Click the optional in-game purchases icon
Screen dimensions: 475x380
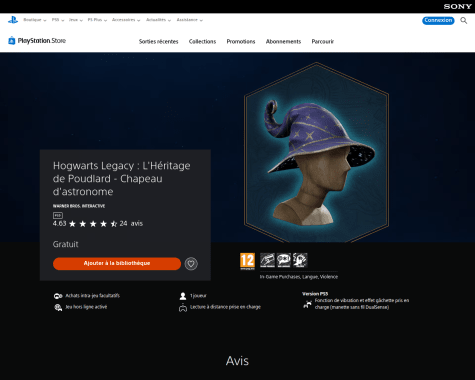[58, 296]
